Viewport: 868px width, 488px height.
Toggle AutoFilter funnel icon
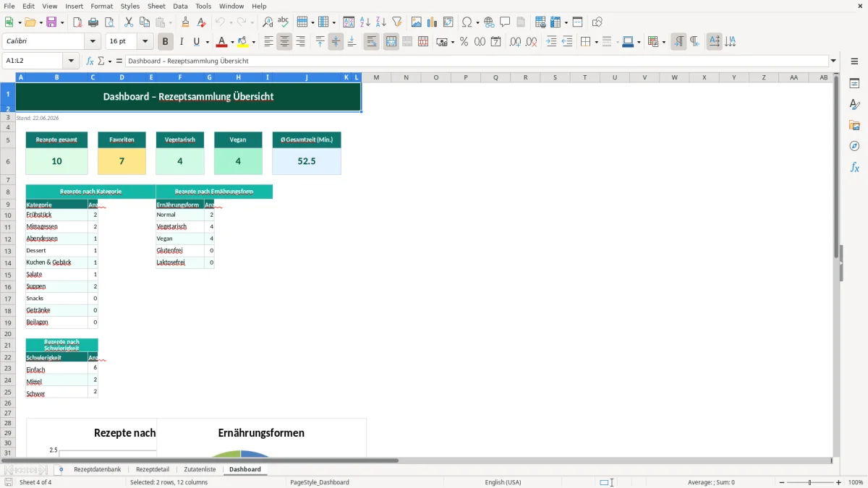[396, 22]
